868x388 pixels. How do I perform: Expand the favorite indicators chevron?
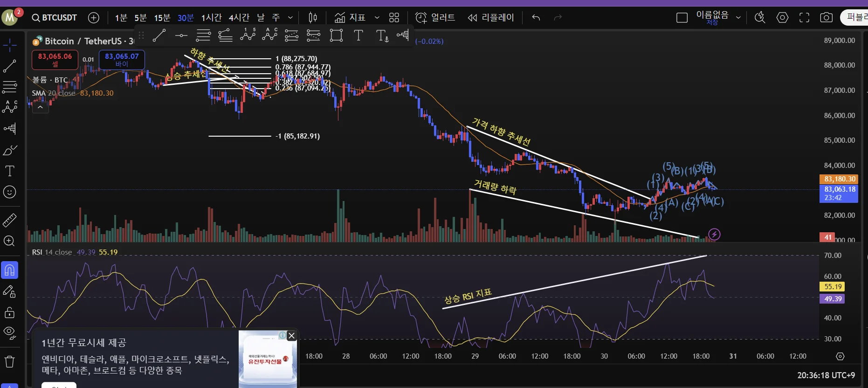377,18
